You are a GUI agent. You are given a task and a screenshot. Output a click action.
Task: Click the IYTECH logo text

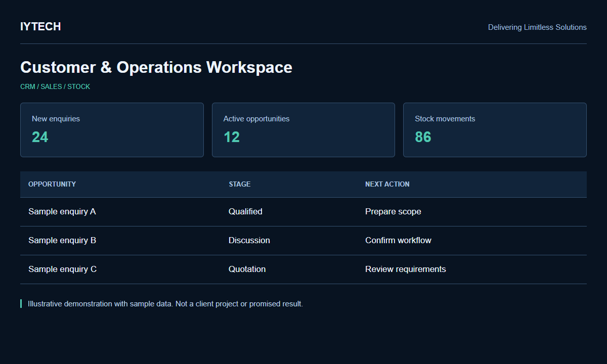(40, 27)
